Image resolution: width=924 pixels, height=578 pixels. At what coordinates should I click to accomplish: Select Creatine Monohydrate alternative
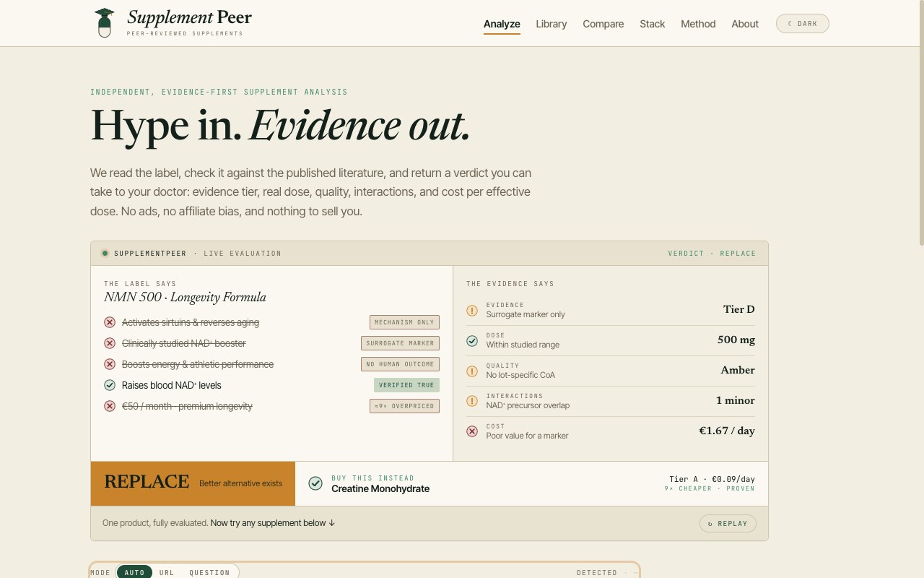click(x=380, y=489)
